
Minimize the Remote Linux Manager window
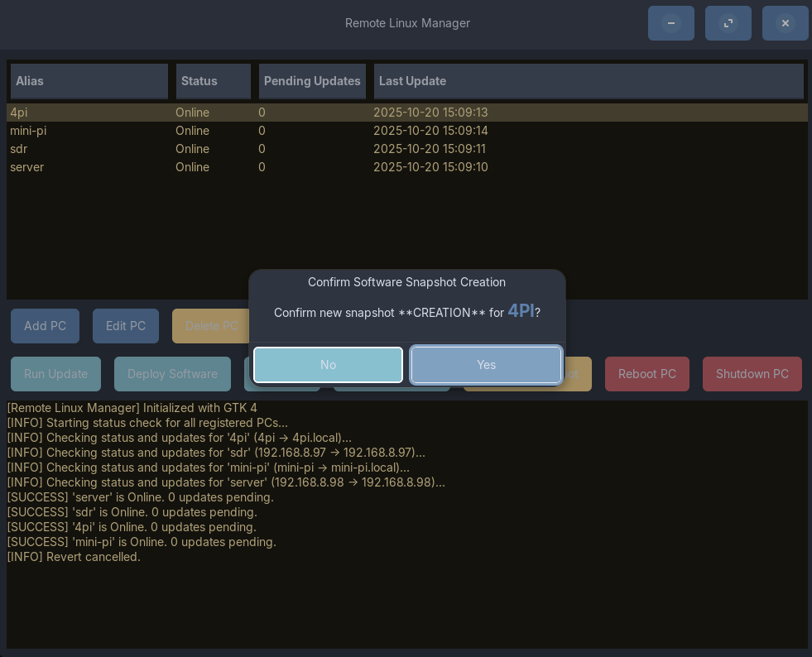click(x=670, y=23)
